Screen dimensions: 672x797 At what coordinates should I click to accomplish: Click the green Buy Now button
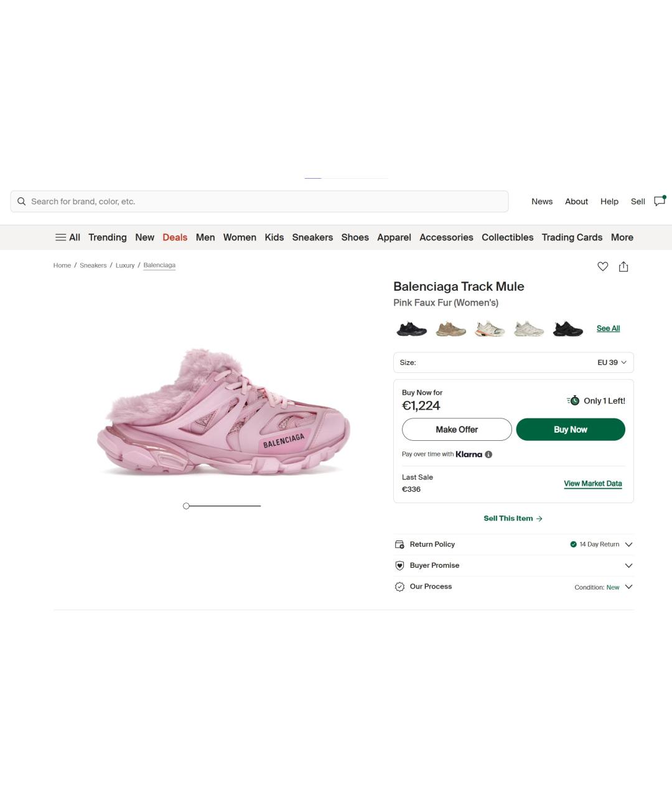point(571,430)
